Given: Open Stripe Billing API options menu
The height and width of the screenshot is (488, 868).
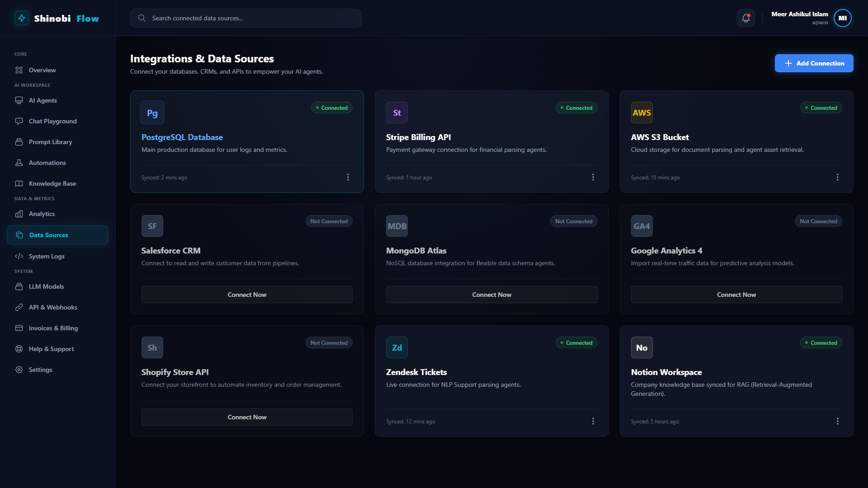Looking at the screenshot, I should [593, 177].
